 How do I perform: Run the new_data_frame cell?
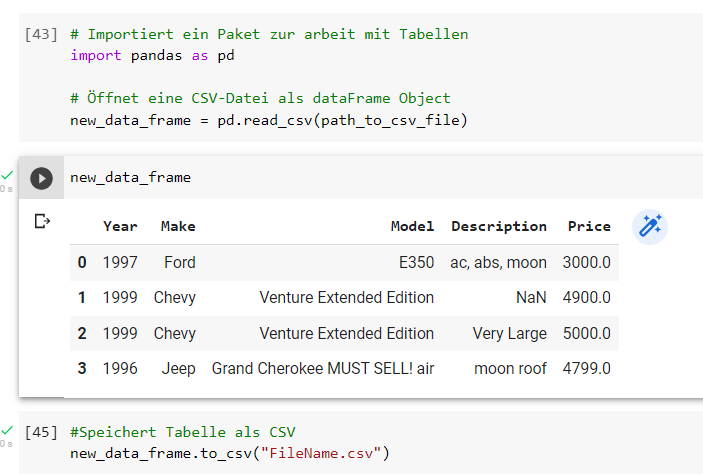(x=41, y=178)
